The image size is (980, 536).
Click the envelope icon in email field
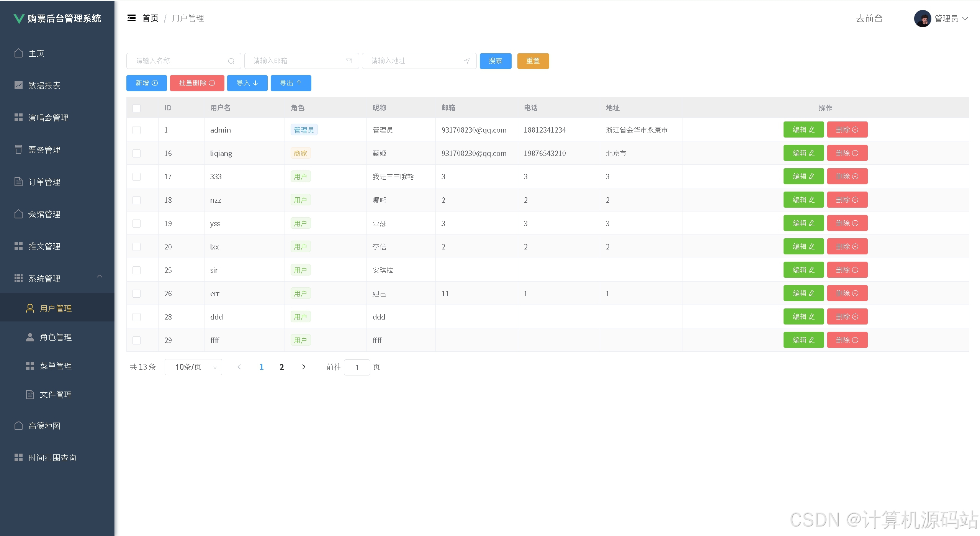click(x=349, y=61)
